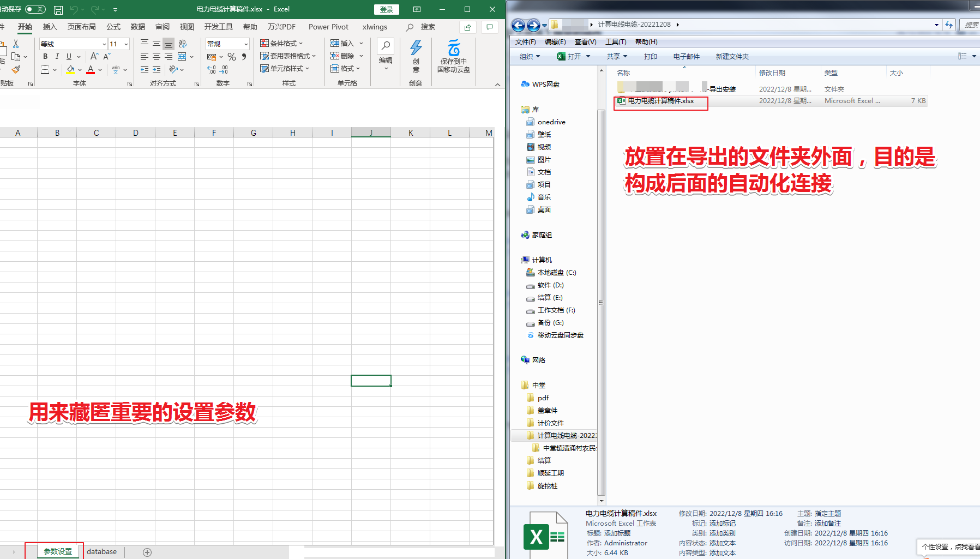Click the Decrease Decimal icon
980x559 pixels.
tap(224, 69)
